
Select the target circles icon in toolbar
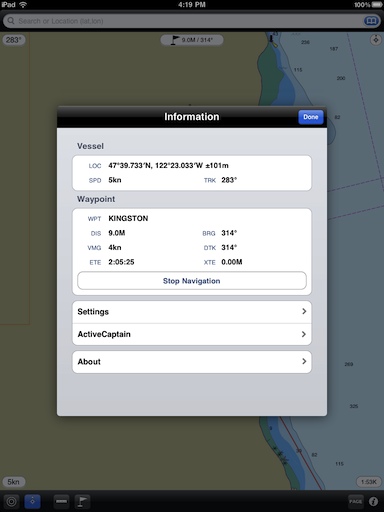tap(11, 501)
